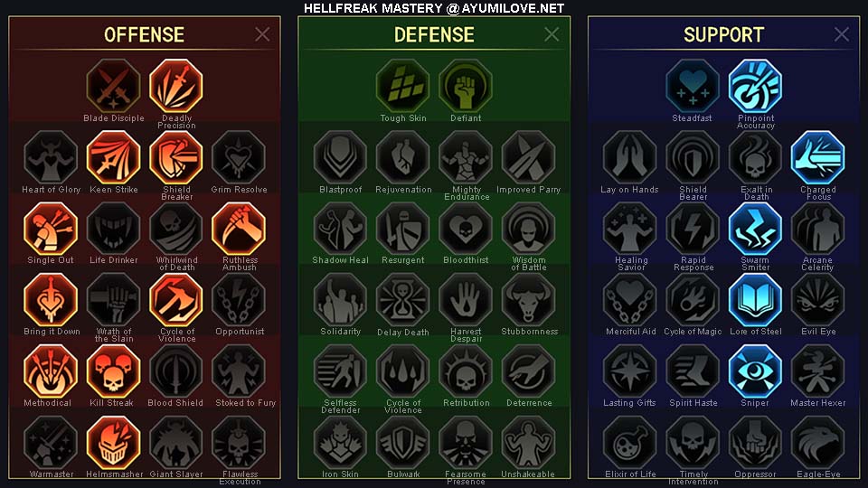Click the Retribution skull mastery icon

click(466, 371)
